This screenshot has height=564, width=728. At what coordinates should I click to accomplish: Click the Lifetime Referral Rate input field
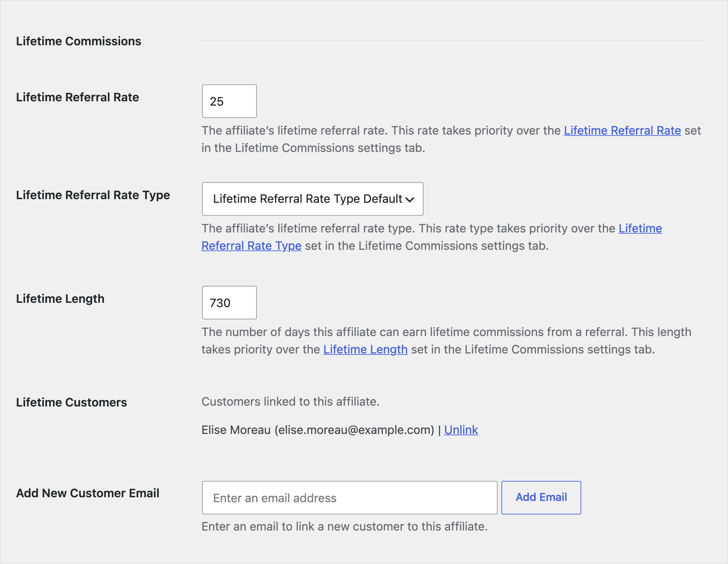click(x=229, y=101)
